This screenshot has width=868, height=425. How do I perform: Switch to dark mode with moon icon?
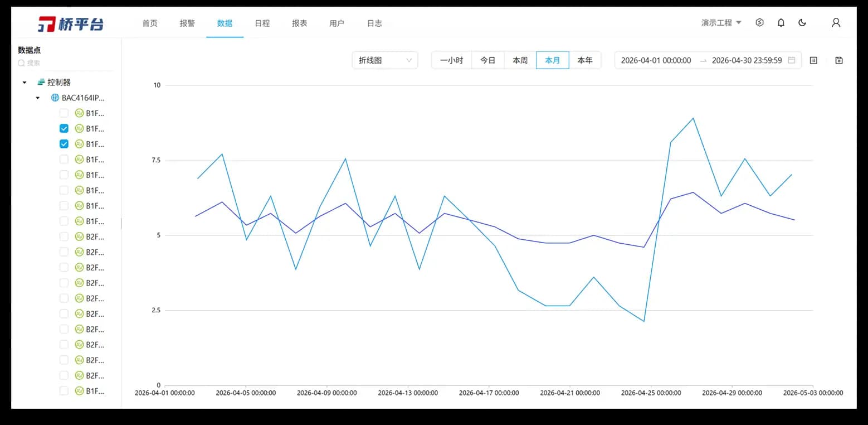(x=802, y=23)
